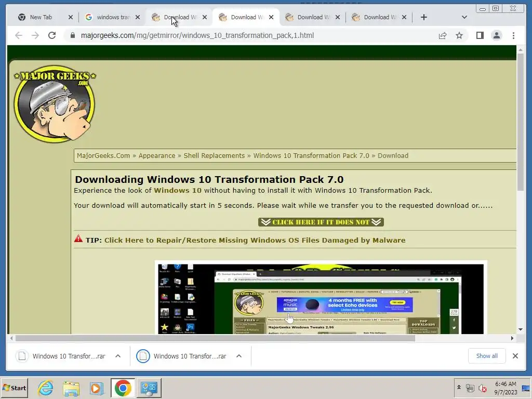Open the Windows Start menu
This screenshot has width=532, height=399.
(x=14, y=388)
